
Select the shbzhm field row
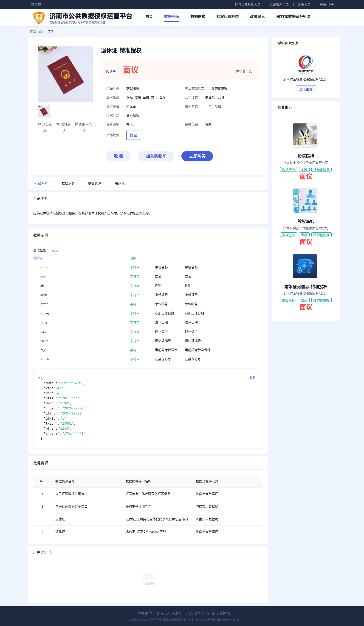pos(148,359)
